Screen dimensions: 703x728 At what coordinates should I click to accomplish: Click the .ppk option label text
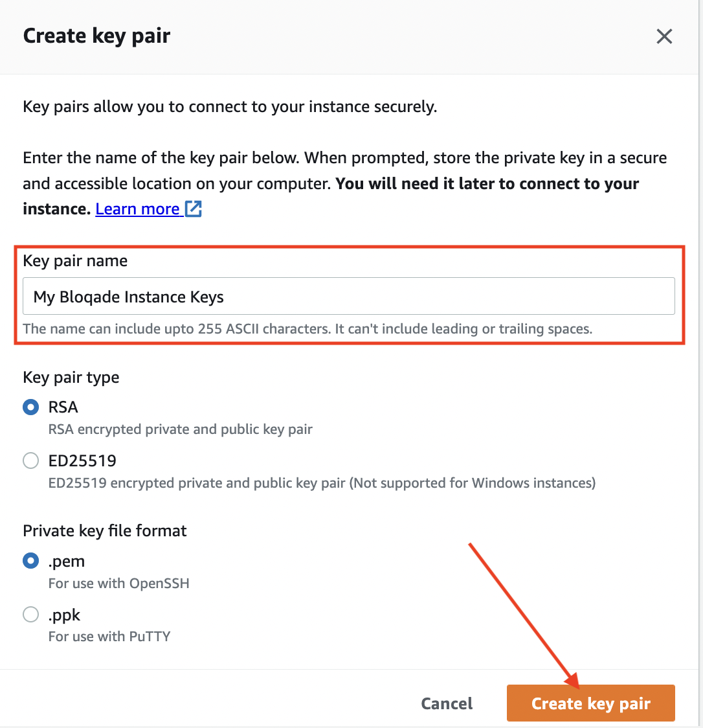click(x=65, y=615)
